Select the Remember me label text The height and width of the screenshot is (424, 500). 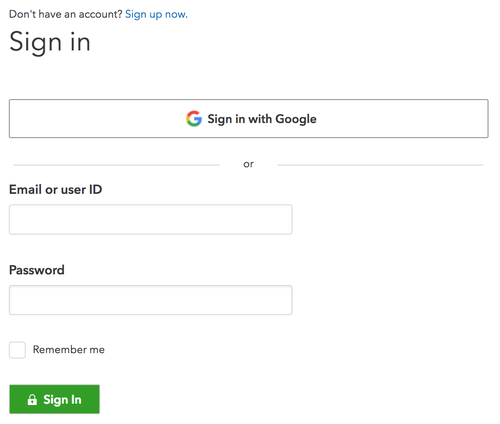[69, 349]
